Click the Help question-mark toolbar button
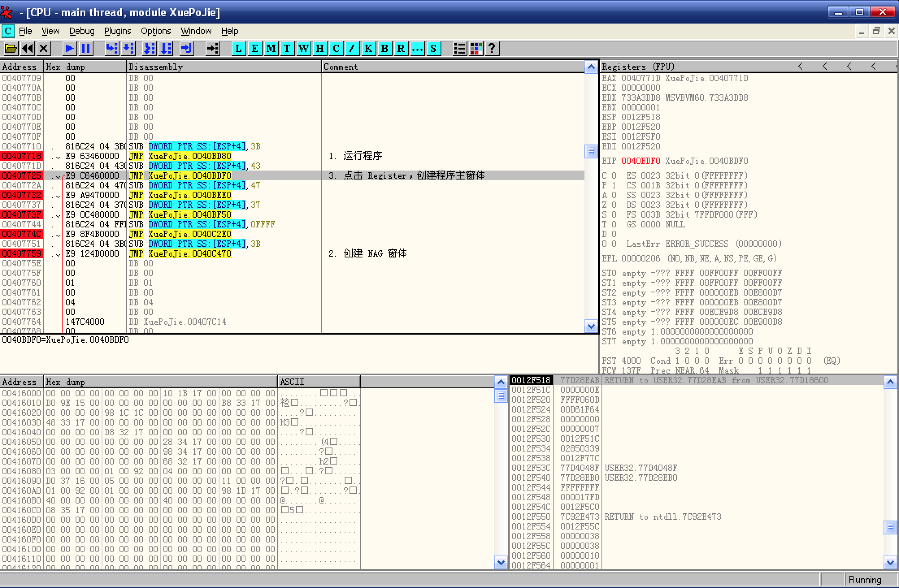 point(492,48)
